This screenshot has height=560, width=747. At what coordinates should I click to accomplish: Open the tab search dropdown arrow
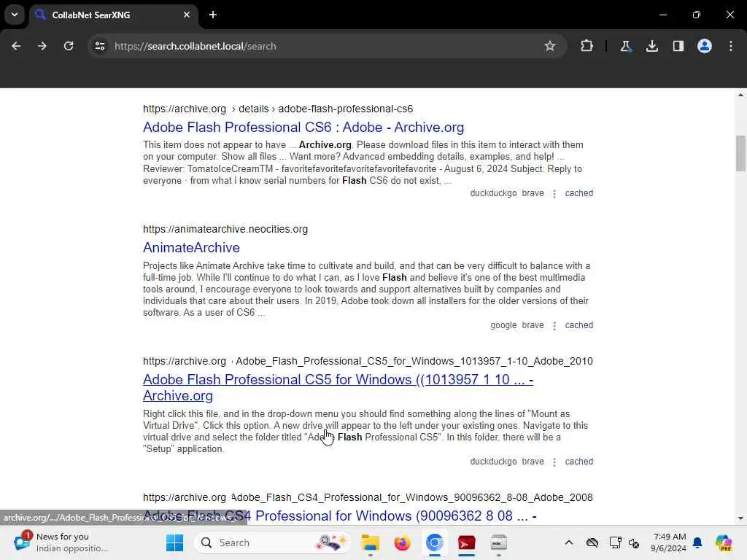[15, 15]
